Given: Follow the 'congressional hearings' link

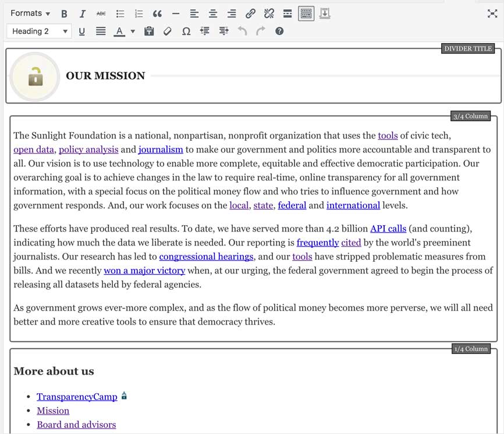Looking at the screenshot, I should tap(207, 257).
